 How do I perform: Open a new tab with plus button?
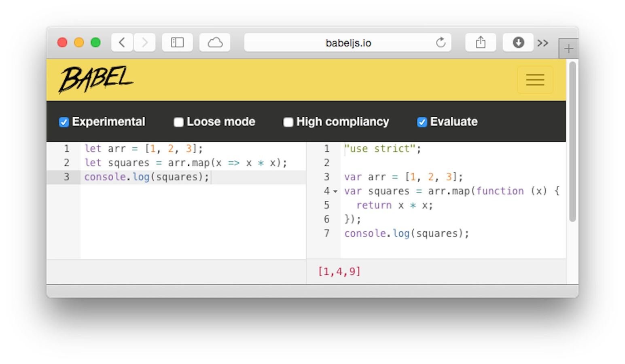(568, 49)
